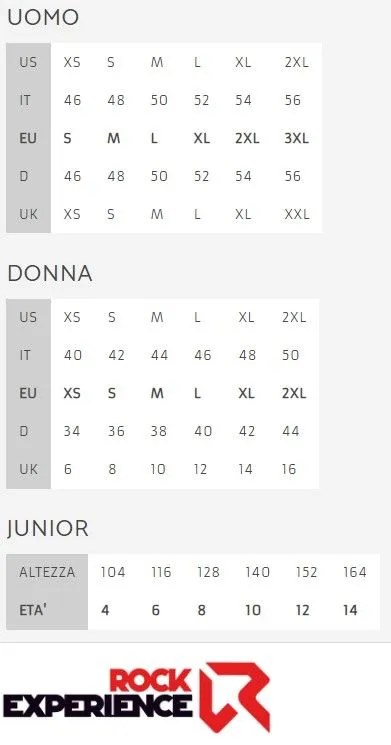Click the EU row label in DONNA table
391x745 pixels.
coord(28,393)
